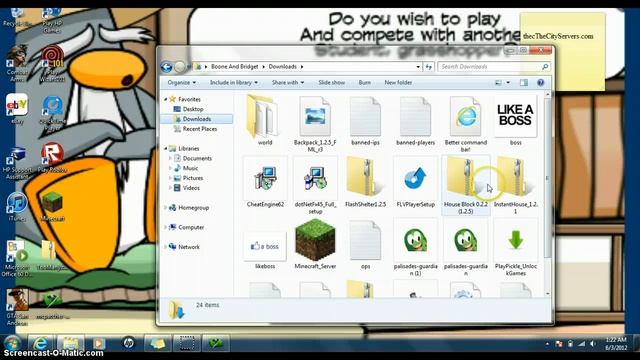Viewport: 640px width, 360px height.
Task: Click the Windows Explorer taskbar button
Action: point(70,343)
